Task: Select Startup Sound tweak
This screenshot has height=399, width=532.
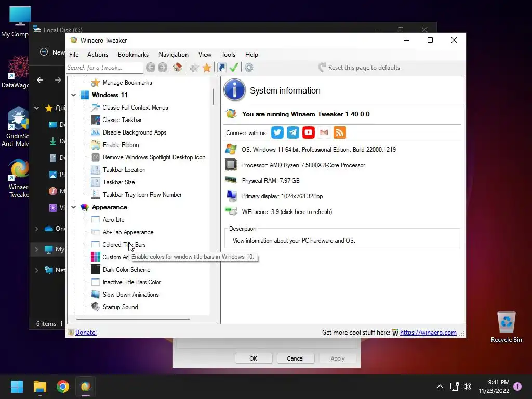Action: [x=121, y=307]
